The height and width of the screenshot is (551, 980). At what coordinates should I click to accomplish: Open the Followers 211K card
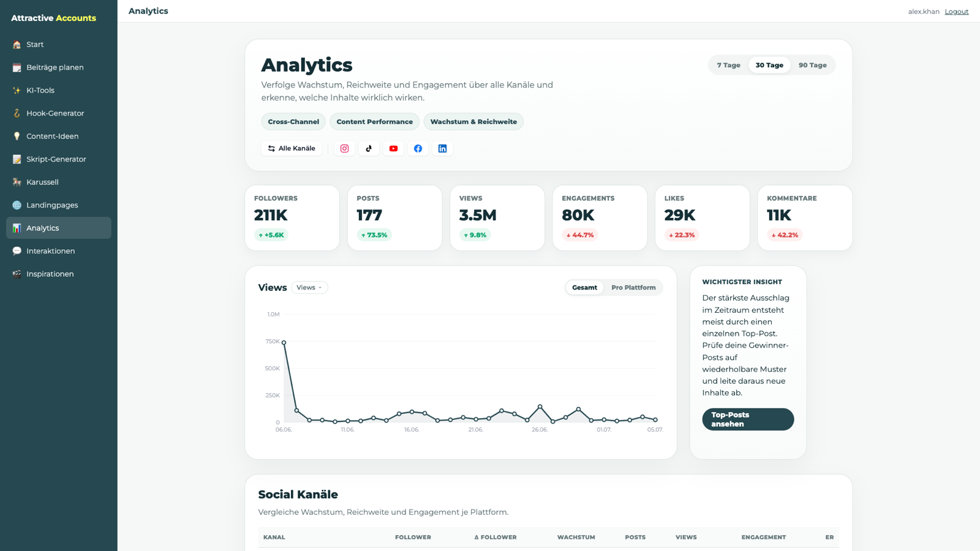click(292, 218)
